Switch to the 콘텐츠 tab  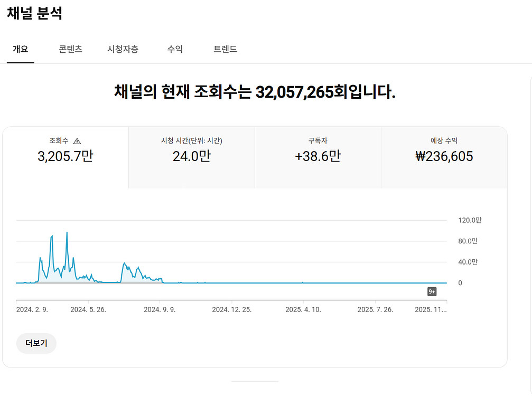(70, 49)
